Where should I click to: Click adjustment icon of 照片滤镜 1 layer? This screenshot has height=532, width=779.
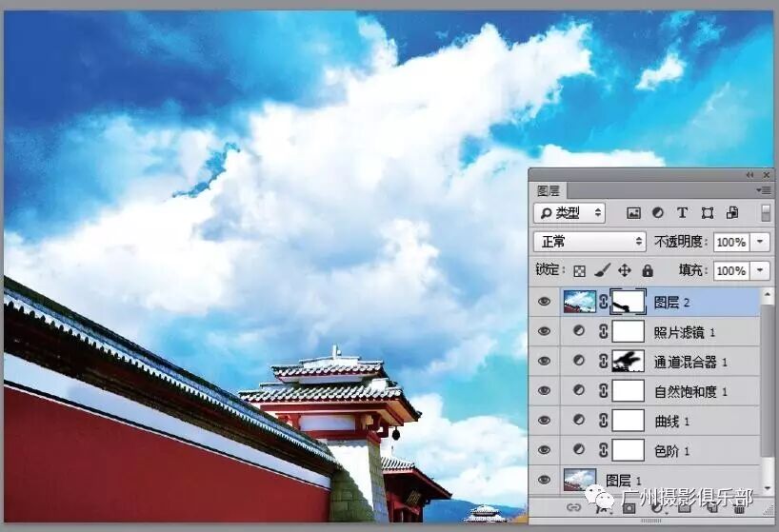[579, 331]
